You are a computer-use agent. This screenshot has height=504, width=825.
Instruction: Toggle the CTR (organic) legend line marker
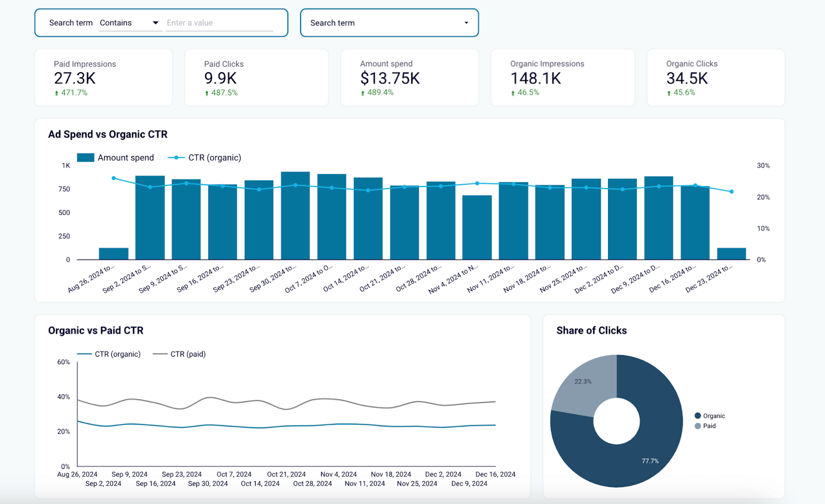coord(176,158)
